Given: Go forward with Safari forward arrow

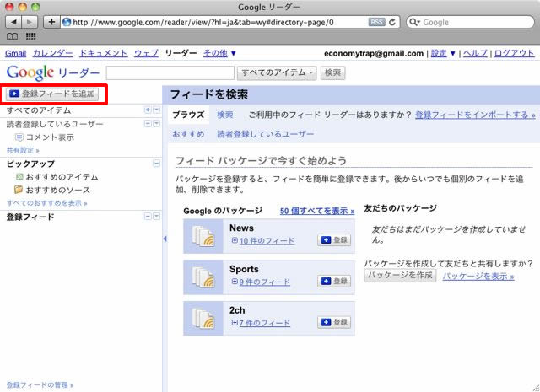Looking at the screenshot, I should (30, 23).
